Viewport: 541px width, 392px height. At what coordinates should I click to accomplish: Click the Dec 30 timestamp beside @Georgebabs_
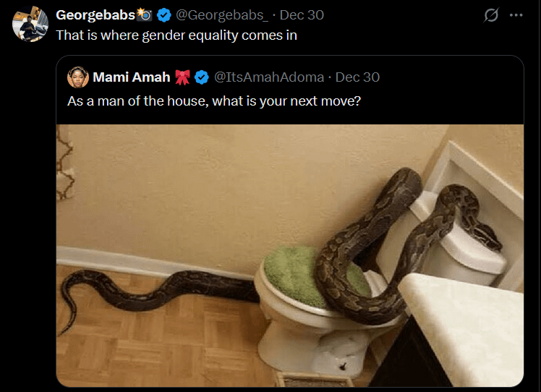click(302, 15)
